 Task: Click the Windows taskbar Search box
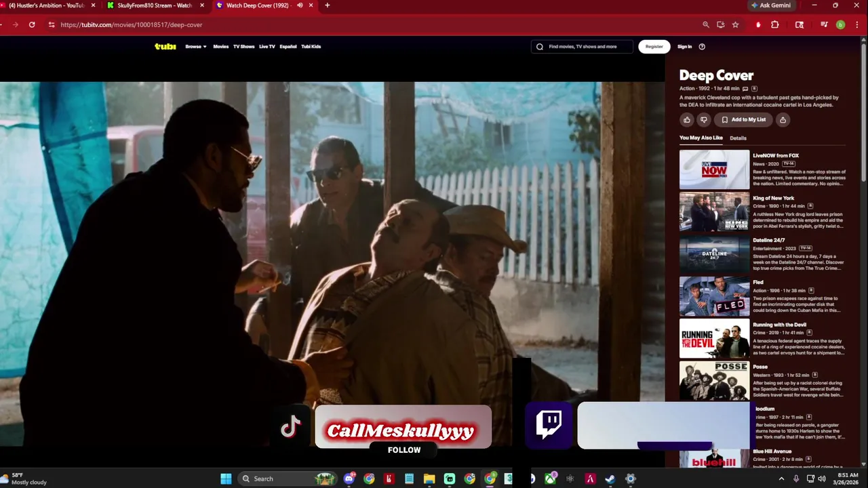[288, 479]
